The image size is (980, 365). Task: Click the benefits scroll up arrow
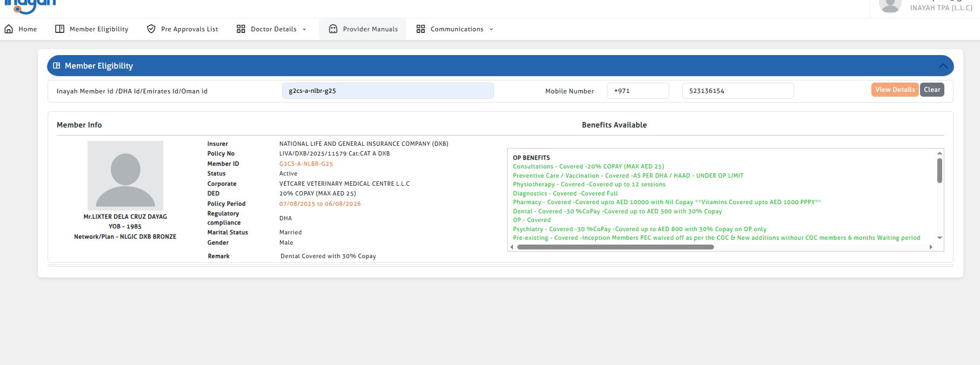point(939,153)
